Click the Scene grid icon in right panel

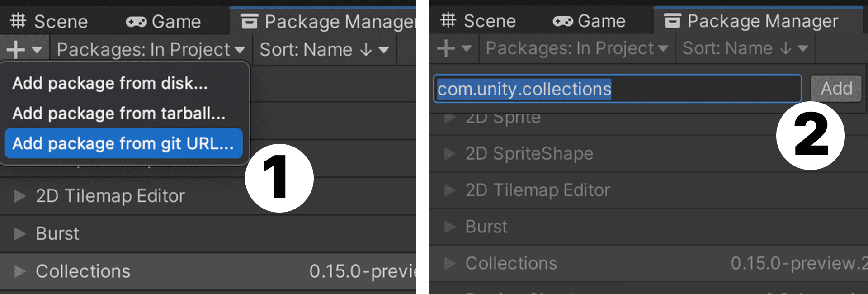(448, 20)
